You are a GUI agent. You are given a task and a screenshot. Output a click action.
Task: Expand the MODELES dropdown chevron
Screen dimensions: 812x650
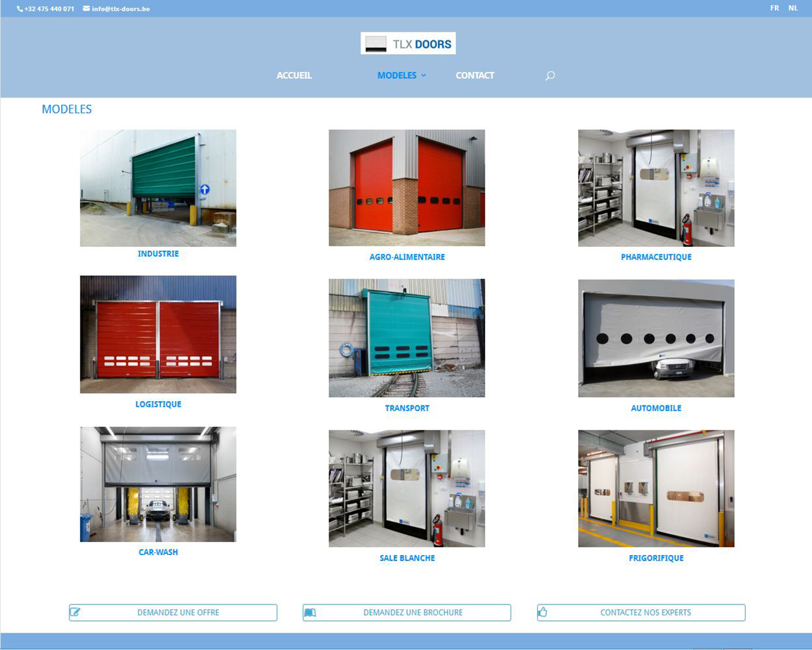pos(424,76)
